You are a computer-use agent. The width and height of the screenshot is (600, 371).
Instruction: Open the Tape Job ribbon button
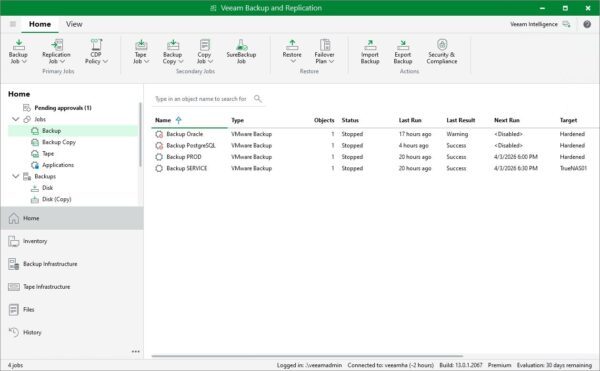(141, 51)
